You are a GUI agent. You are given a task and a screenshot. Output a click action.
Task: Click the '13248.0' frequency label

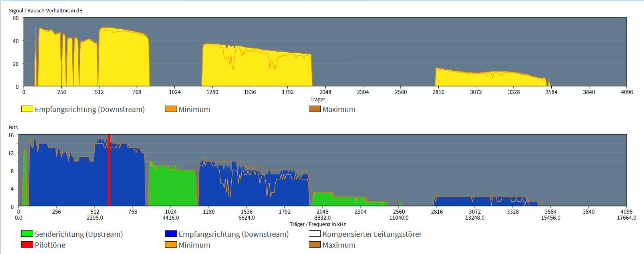tap(475, 218)
